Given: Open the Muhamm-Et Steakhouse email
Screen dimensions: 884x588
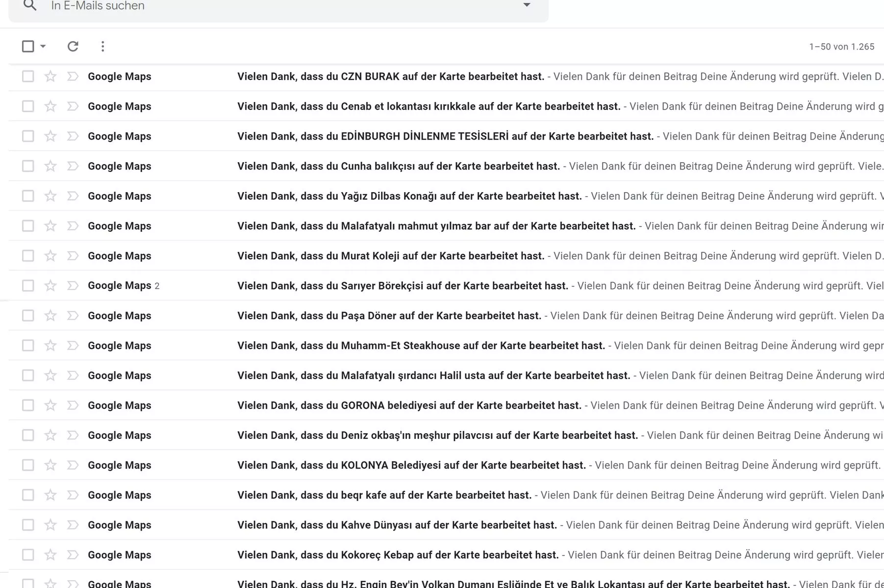Looking at the screenshot, I should point(421,345).
